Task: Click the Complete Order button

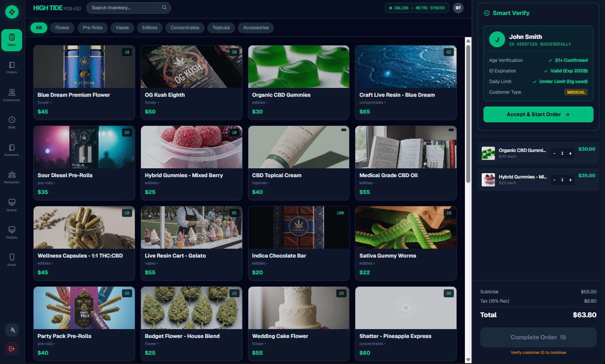Action: point(538,337)
